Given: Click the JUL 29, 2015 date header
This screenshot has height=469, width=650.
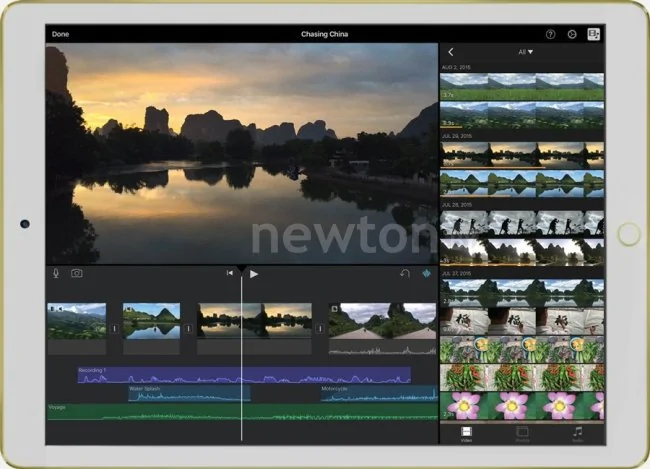Looking at the screenshot, I should pos(456,136).
